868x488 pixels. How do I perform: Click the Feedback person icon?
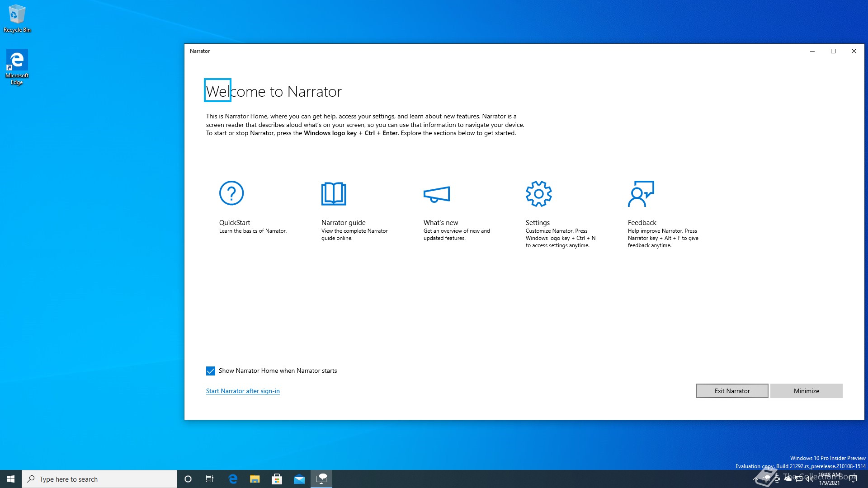(641, 193)
